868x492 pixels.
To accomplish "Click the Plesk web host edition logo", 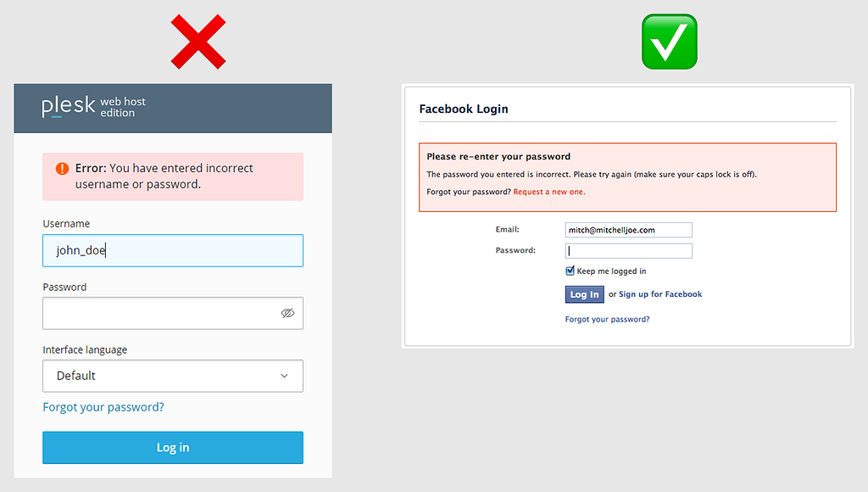I will (93, 106).
